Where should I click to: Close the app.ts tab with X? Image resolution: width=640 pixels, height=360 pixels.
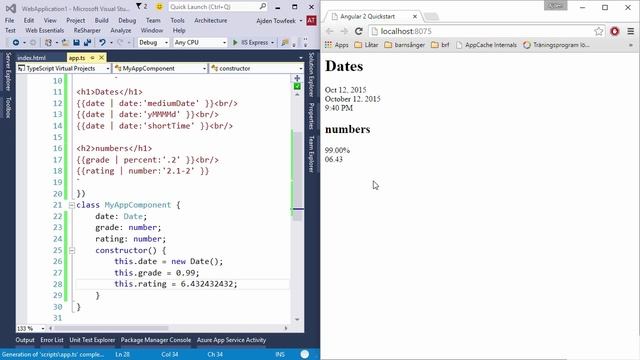click(x=101, y=58)
